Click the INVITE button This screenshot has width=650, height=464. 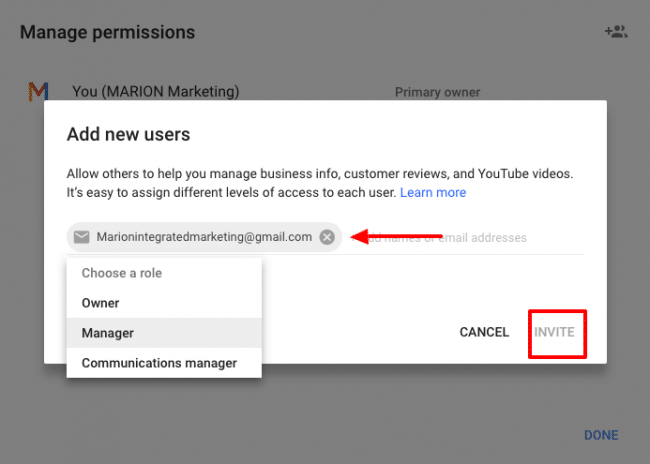(554, 332)
